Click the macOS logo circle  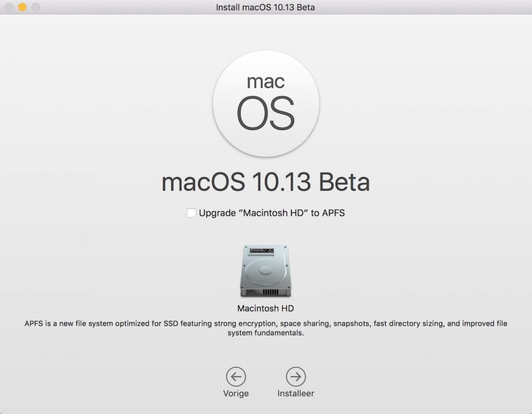tap(266, 103)
